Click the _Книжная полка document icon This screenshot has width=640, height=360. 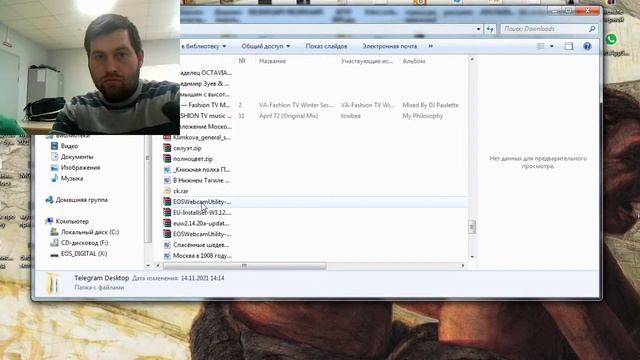click(167, 169)
